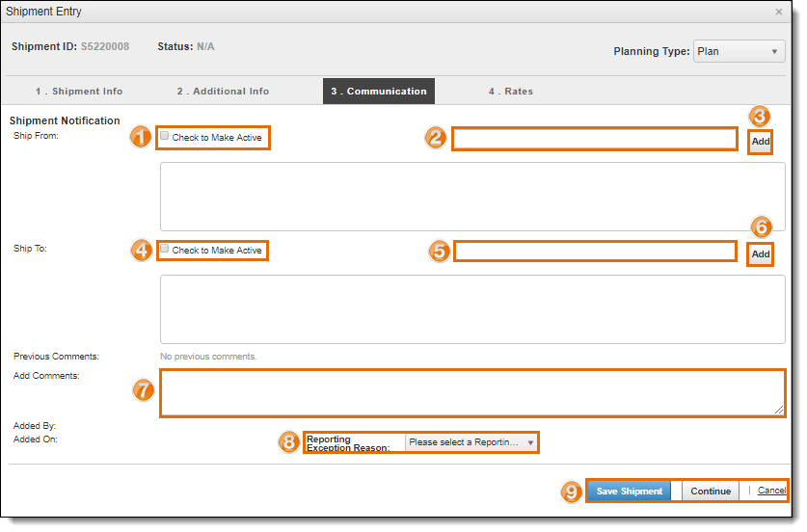This screenshot has height=532, width=807.
Task: Click Add next to Ship From email field
Action: pyautogui.click(x=760, y=142)
